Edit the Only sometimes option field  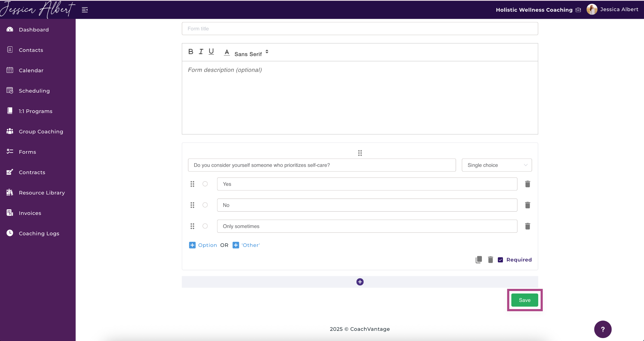click(x=367, y=226)
